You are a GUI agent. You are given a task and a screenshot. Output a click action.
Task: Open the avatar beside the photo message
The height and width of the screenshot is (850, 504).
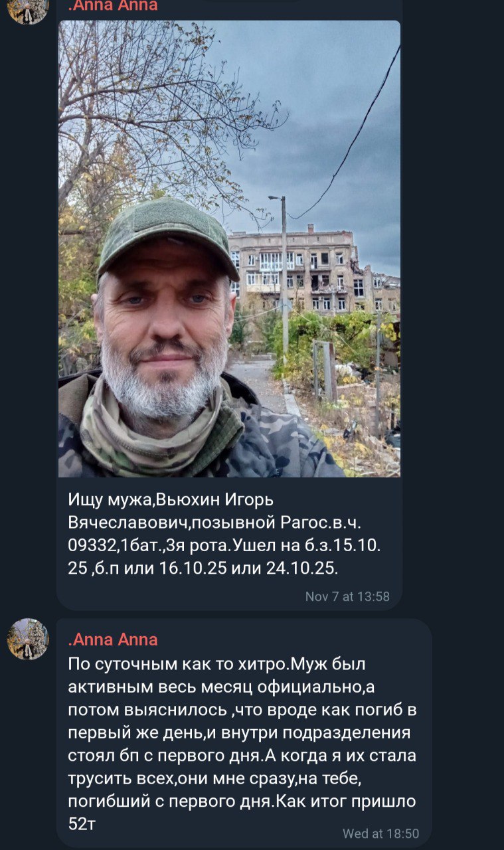(28, 11)
